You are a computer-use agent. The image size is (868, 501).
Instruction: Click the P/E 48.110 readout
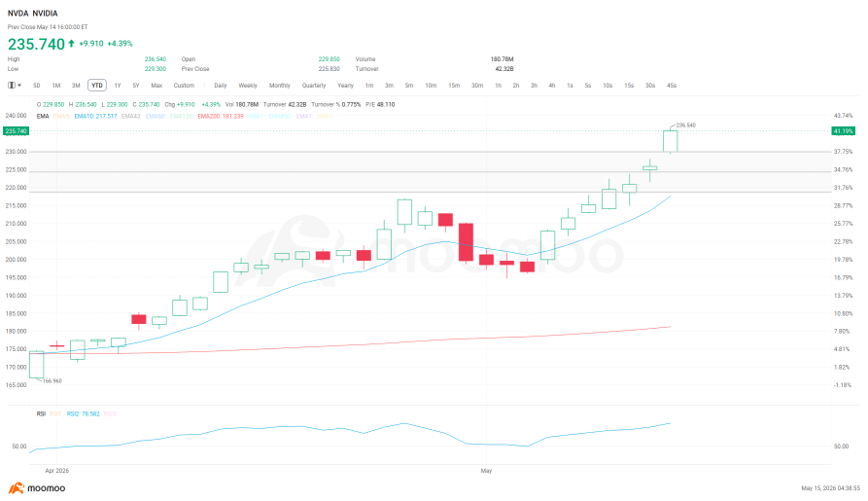tap(380, 104)
